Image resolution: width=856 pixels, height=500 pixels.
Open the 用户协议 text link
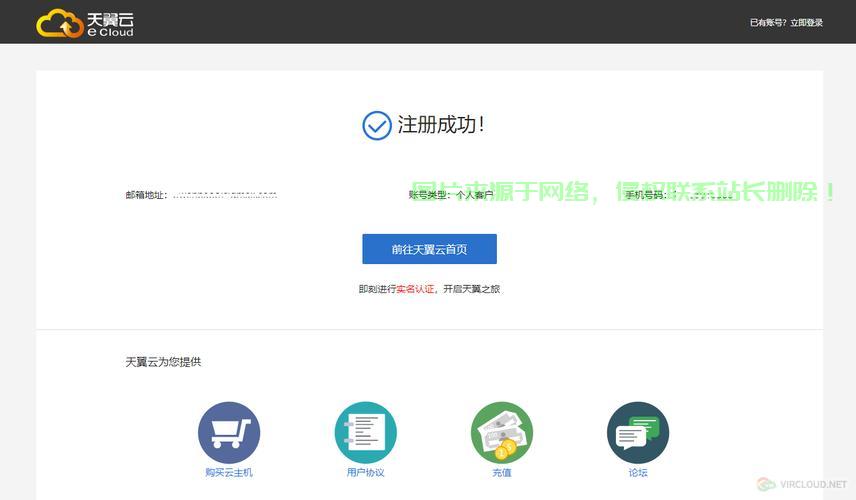tap(365, 473)
